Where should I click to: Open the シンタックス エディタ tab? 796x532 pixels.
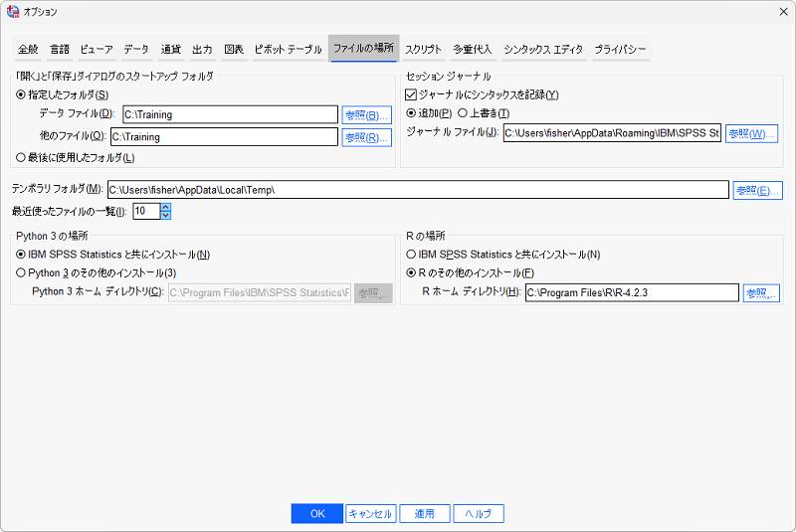pos(543,49)
